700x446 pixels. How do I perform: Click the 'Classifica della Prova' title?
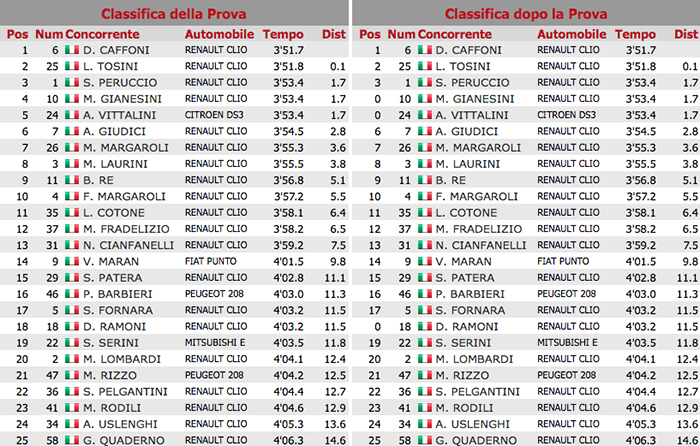click(174, 14)
